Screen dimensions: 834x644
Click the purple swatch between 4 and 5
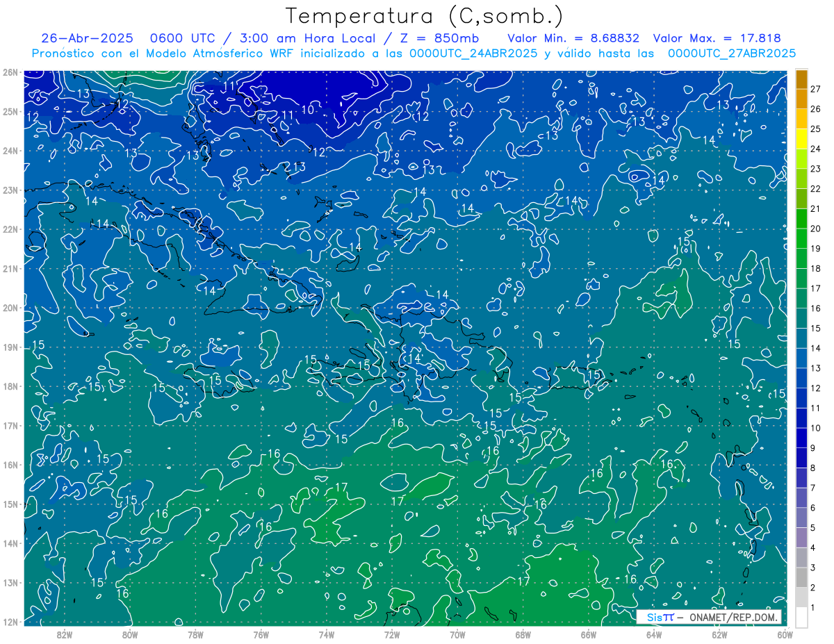[x=802, y=538]
